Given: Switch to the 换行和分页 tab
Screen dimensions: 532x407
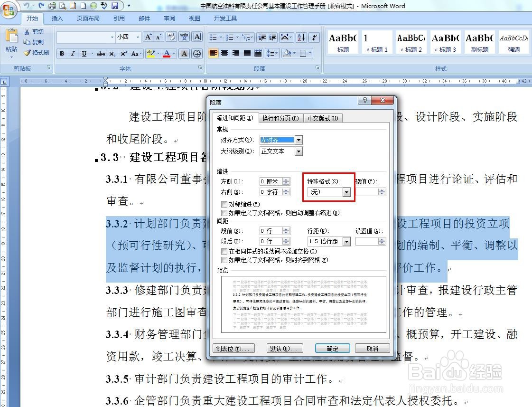Looking at the screenshot, I should (x=280, y=118).
